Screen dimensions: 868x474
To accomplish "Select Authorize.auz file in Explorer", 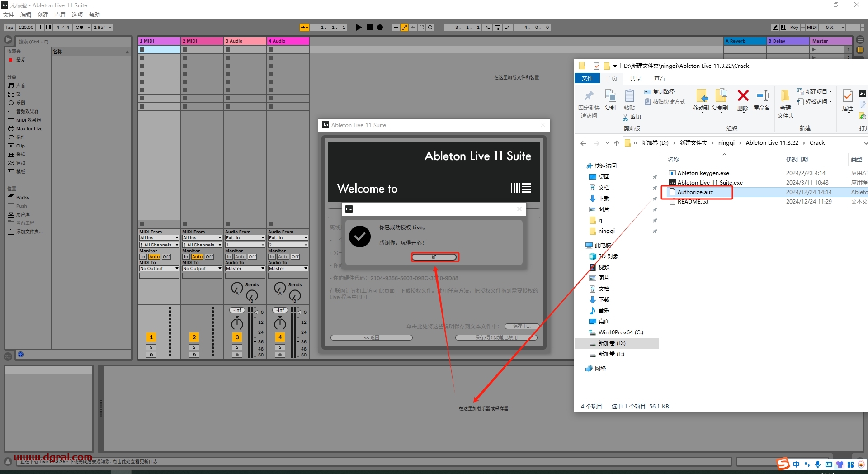I will [695, 192].
